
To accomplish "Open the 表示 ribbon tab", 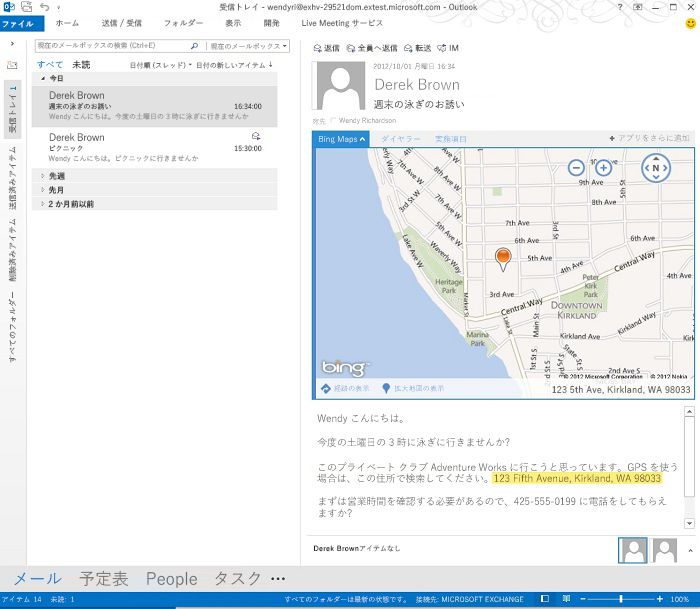I will point(233,23).
